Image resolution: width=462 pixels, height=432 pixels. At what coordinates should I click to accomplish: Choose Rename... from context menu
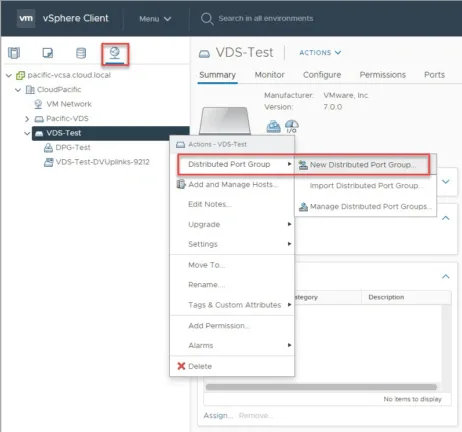coord(232,285)
